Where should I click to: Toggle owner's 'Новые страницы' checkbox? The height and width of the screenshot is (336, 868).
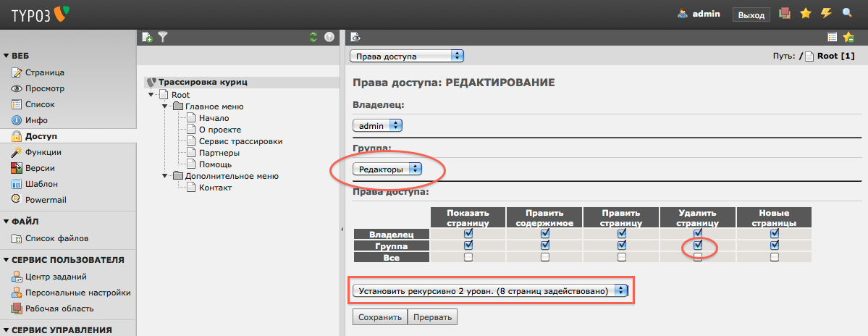coord(775,234)
